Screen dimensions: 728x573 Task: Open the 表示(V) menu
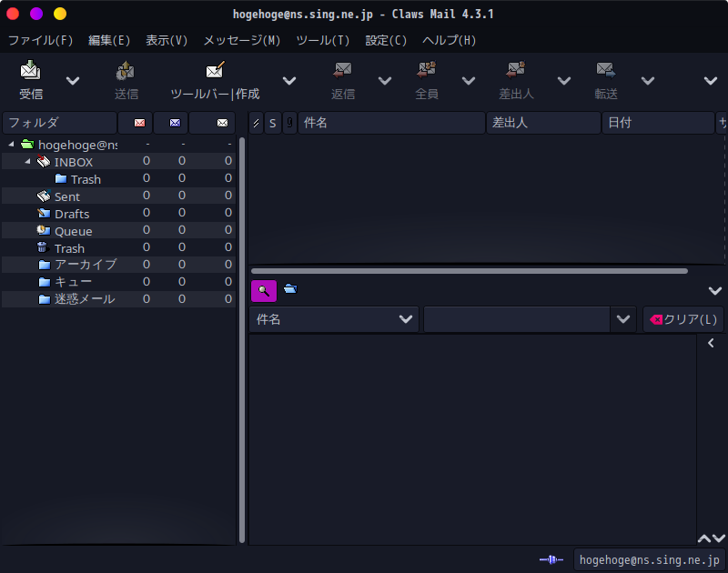click(x=167, y=40)
